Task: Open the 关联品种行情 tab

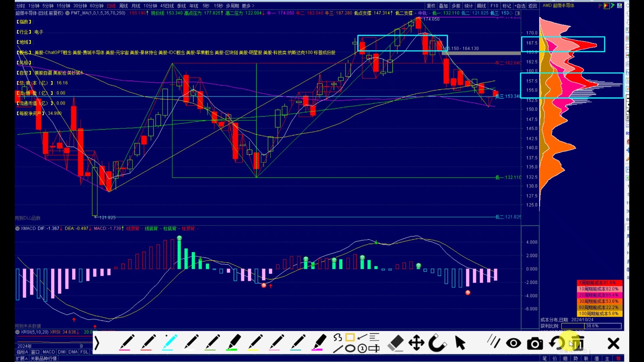Action: (44, 358)
